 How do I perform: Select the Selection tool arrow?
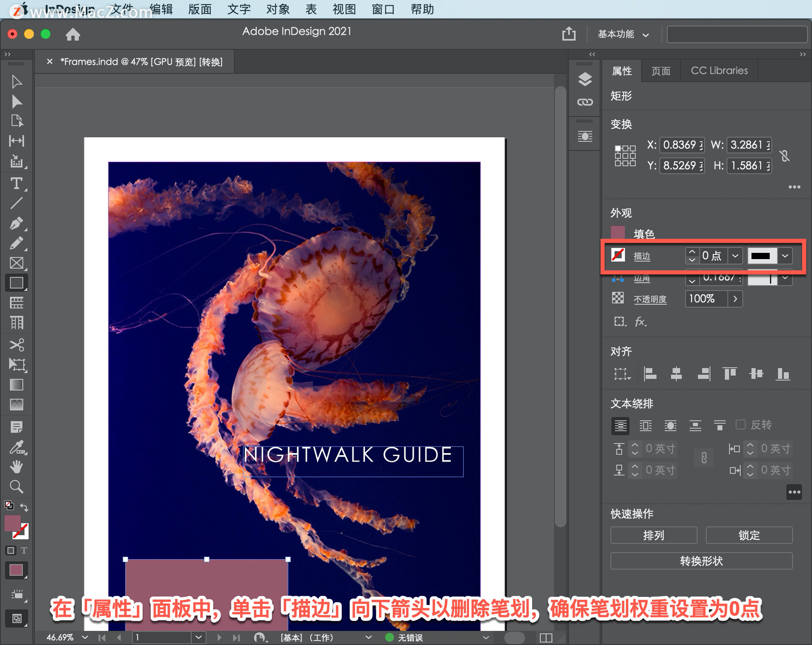[x=16, y=82]
